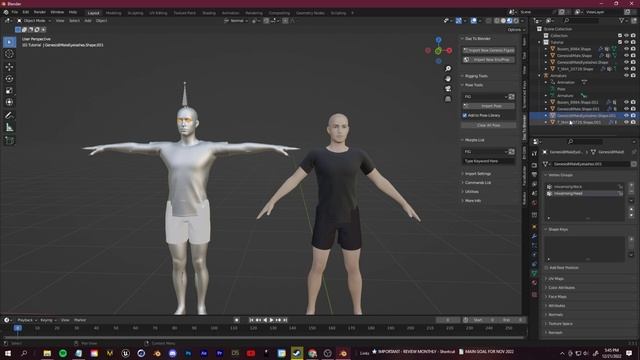640x360 pixels.
Task: Select the Rotate tool in the left toolbar
Action: coord(9,78)
